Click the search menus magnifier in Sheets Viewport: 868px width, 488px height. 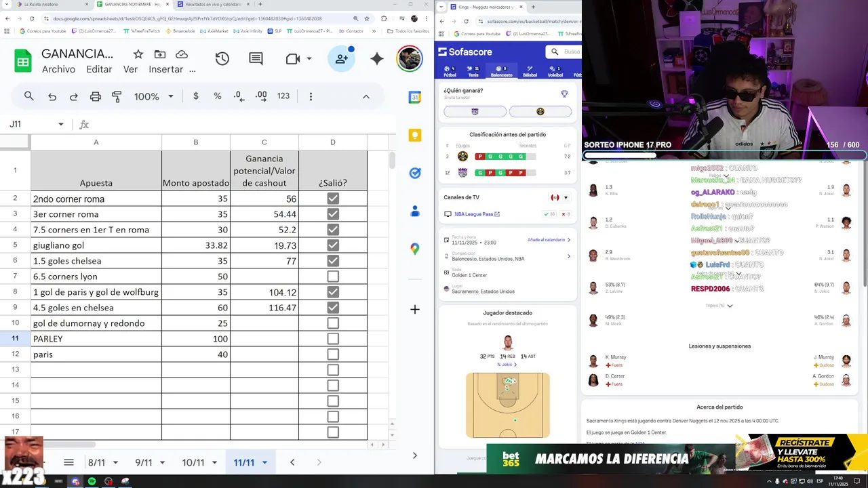coord(29,96)
